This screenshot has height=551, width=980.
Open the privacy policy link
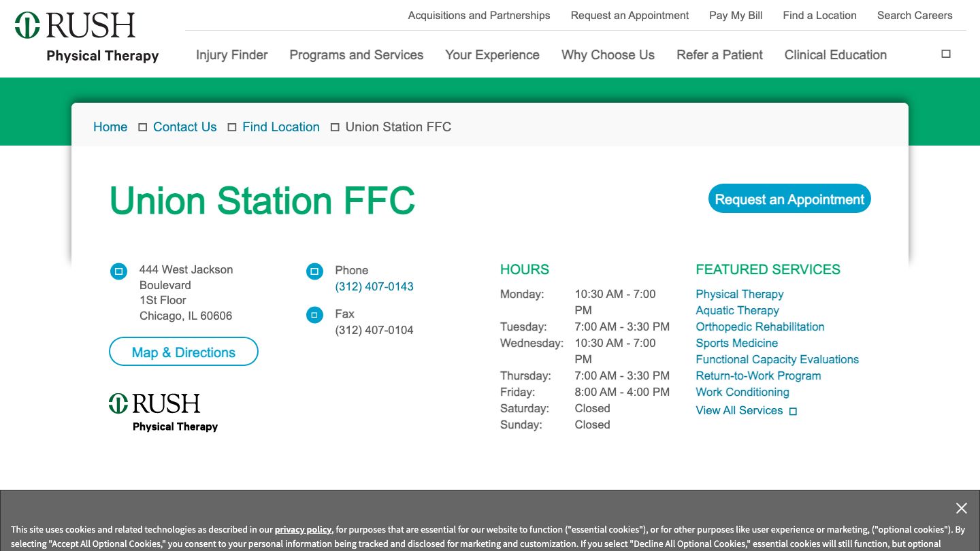tap(303, 529)
